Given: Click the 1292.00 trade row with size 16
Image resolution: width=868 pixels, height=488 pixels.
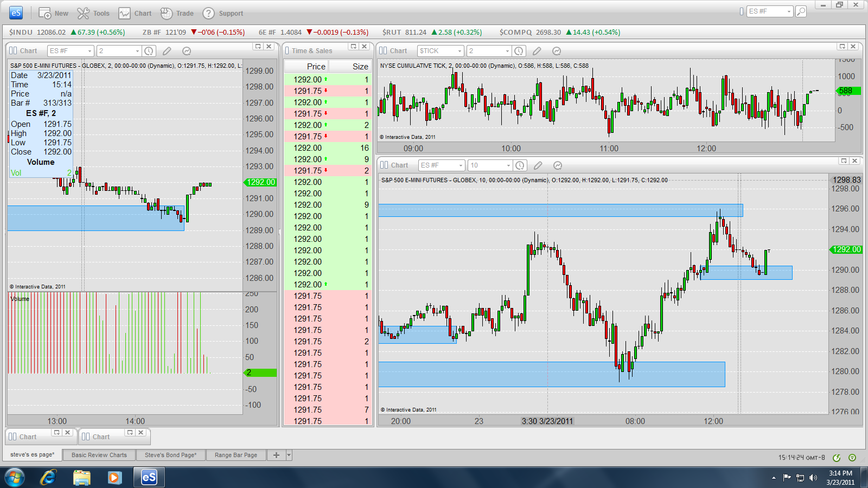Looking at the screenshot, I should [328, 148].
